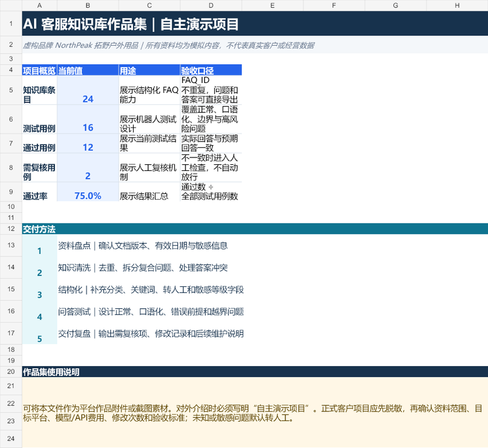
Task: Click value cell '75.0%'
Action: [x=88, y=192]
